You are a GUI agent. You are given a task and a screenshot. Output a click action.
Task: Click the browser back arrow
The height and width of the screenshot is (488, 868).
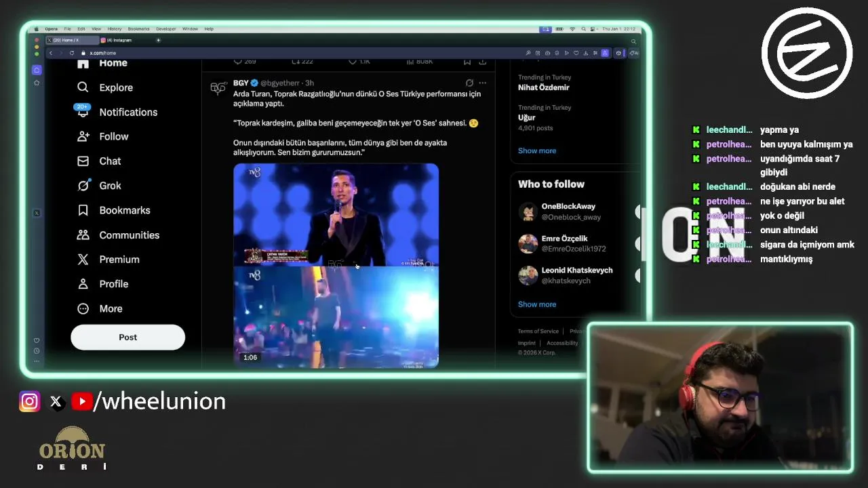point(50,53)
